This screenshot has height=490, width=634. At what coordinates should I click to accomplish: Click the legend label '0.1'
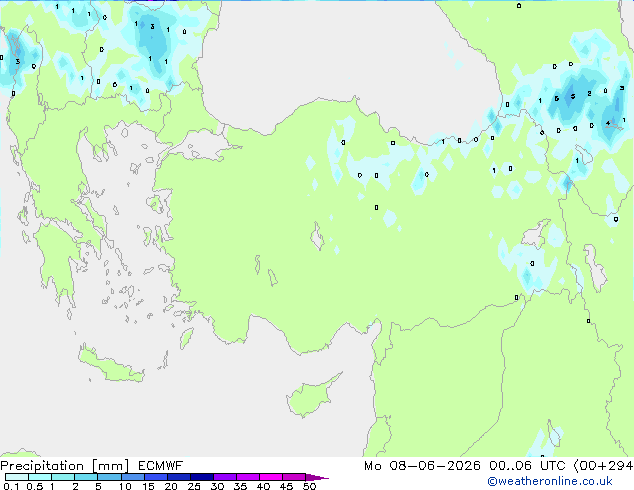point(11,486)
